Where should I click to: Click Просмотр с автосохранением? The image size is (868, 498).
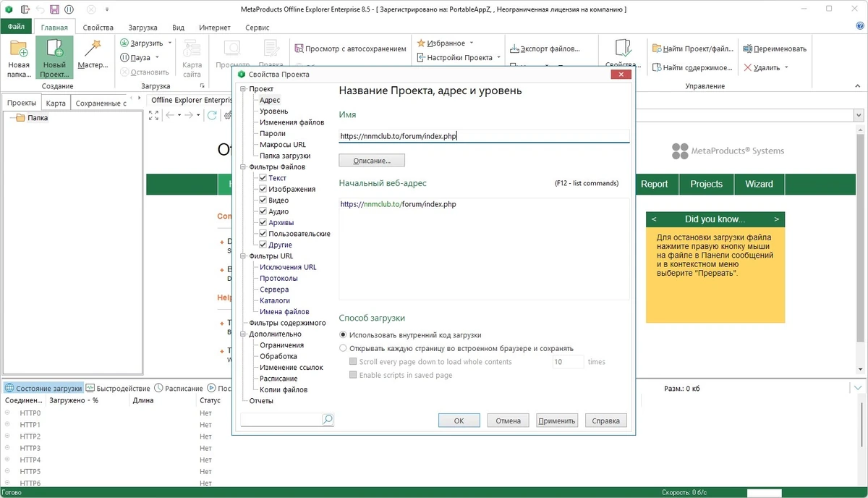350,48
